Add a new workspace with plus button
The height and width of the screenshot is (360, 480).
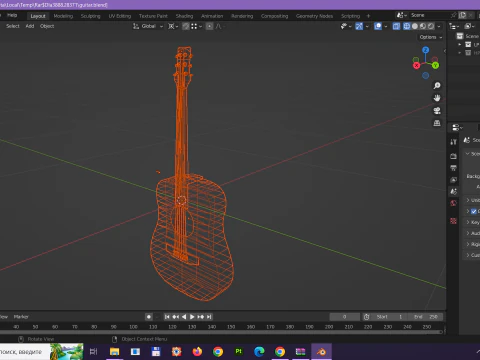point(368,16)
